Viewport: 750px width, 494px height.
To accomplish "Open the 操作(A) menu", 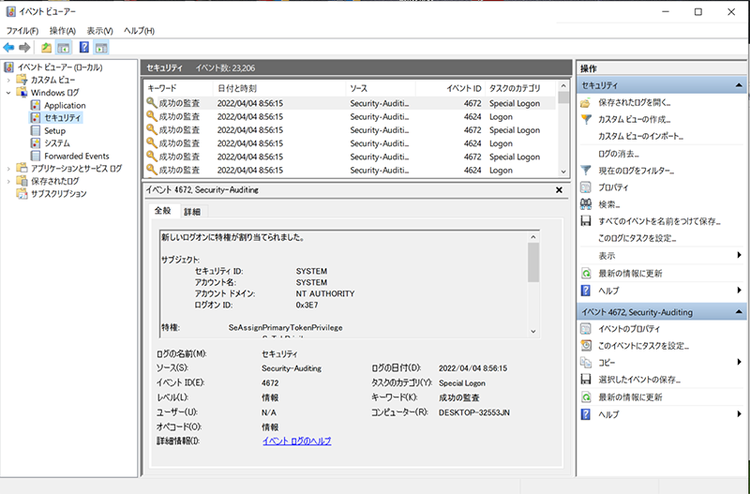I will [x=63, y=31].
